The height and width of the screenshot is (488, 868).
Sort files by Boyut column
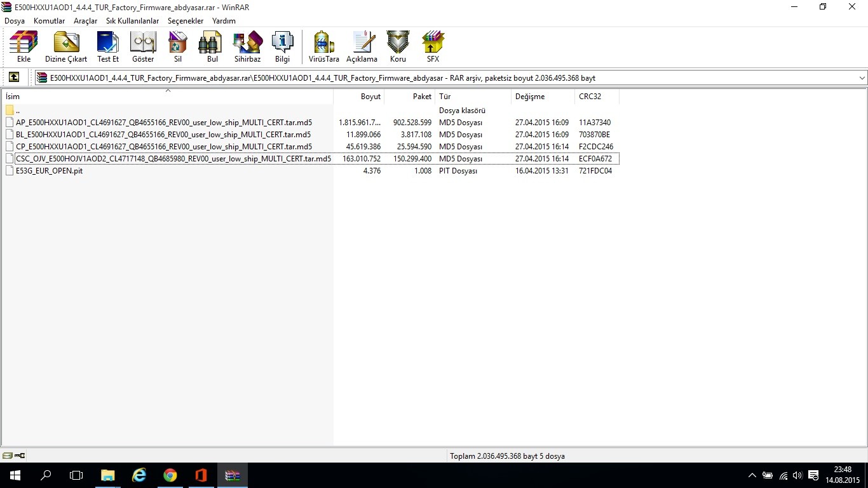[359, 97]
